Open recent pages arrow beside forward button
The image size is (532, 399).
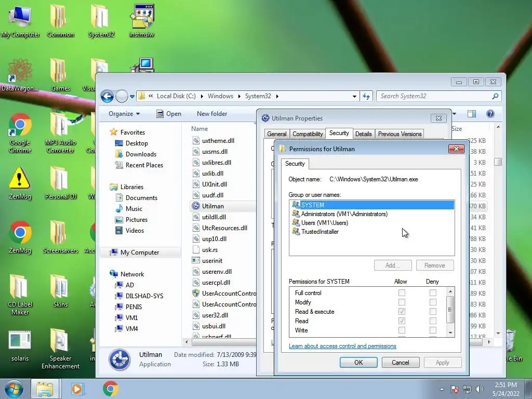(132, 97)
